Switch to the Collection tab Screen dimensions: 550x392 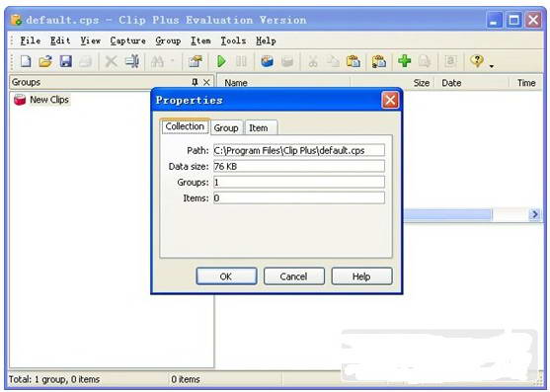[x=185, y=126]
